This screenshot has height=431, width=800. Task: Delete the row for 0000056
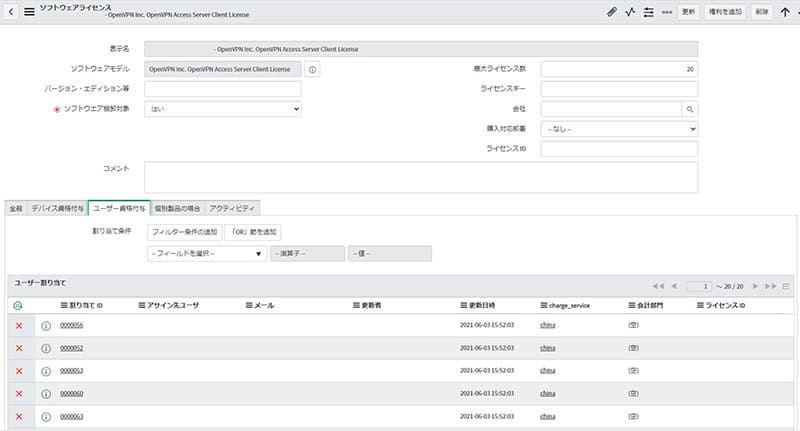(19, 325)
